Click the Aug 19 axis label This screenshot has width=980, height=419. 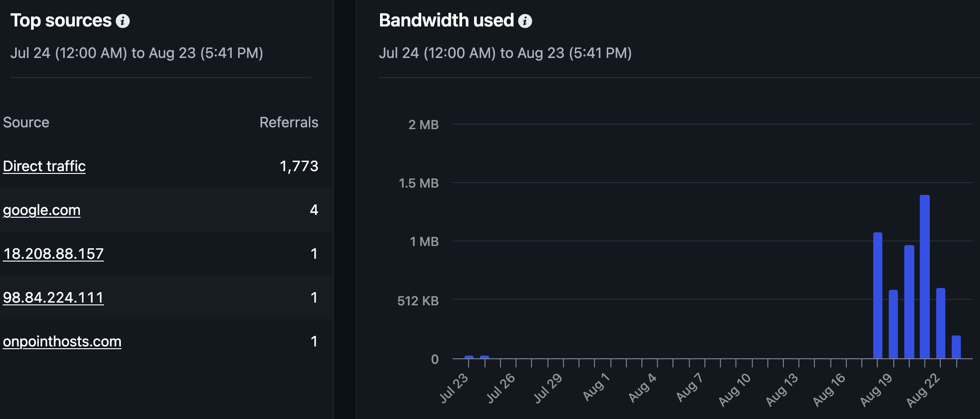(x=876, y=390)
